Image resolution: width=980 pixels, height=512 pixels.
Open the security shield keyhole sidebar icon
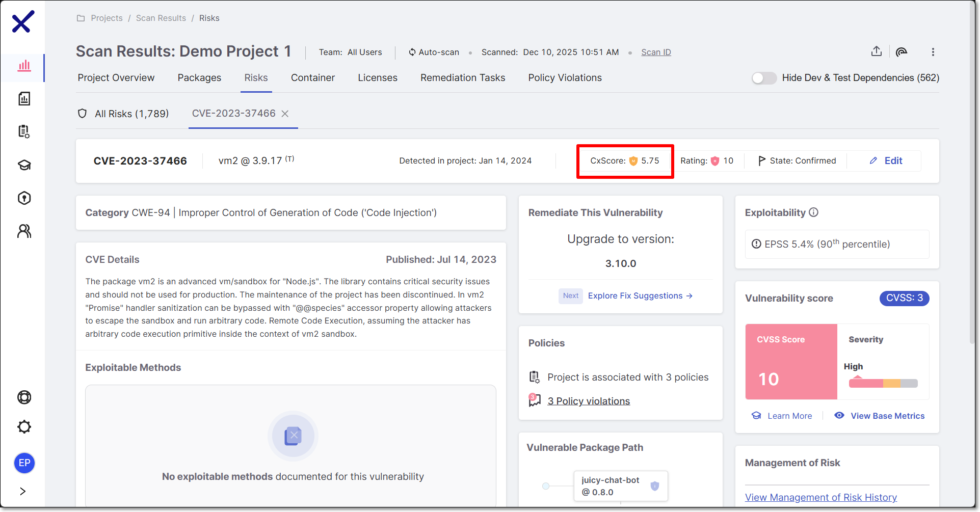(x=24, y=198)
